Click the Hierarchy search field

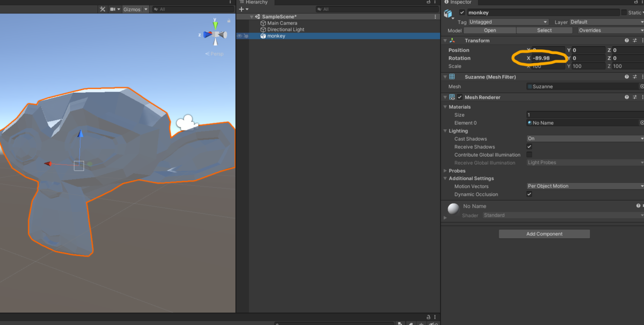(377, 9)
